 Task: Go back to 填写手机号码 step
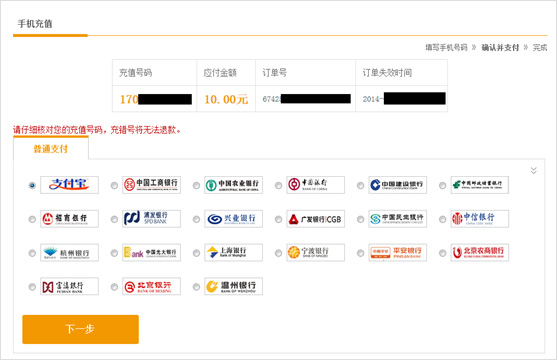(x=446, y=48)
